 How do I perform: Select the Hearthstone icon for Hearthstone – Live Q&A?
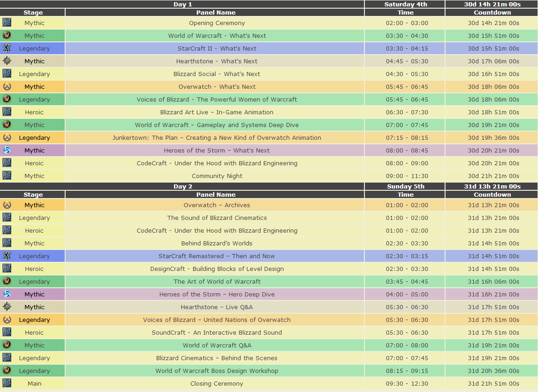[7, 306]
